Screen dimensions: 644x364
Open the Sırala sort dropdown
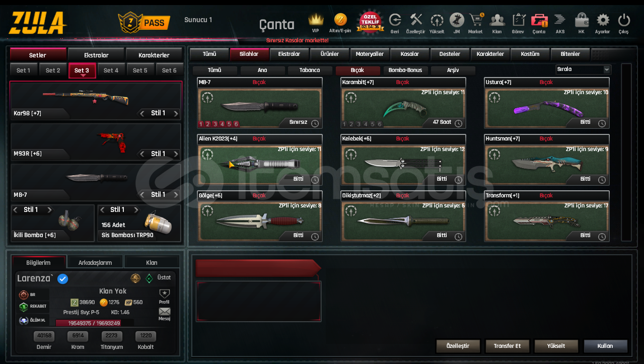[x=583, y=69]
